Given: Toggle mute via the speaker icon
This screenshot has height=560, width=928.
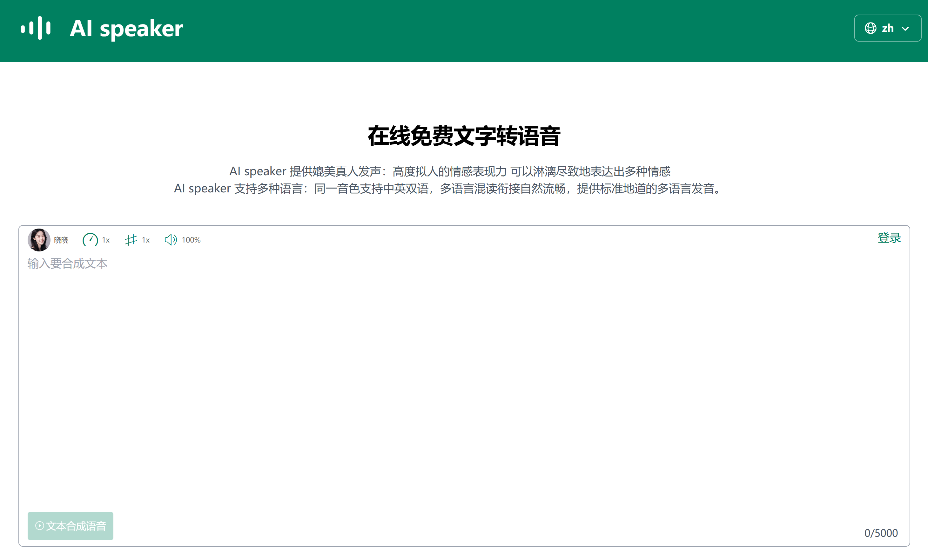Looking at the screenshot, I should click(x=171, y=240).
